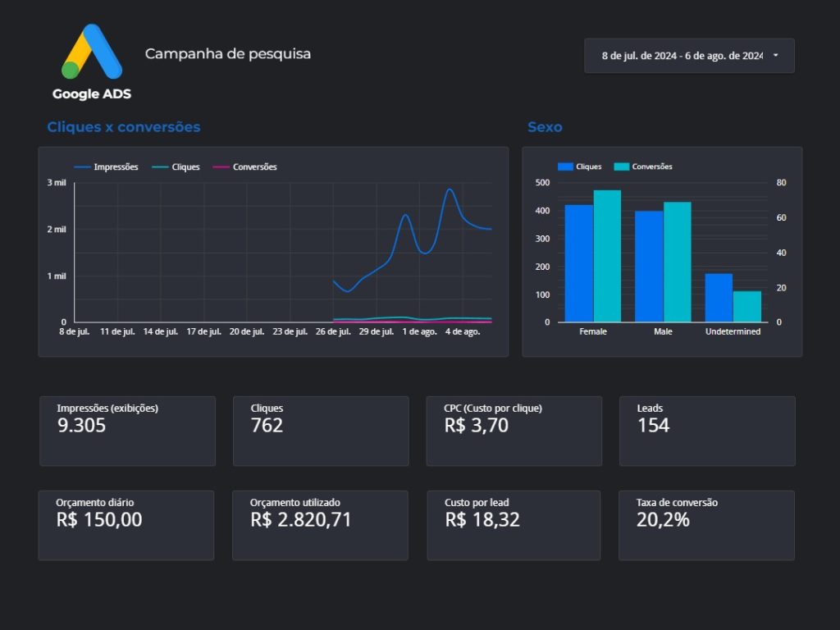Toggle Cliques series in line chart legend
The image size is (840, 630).
(176, 167)
